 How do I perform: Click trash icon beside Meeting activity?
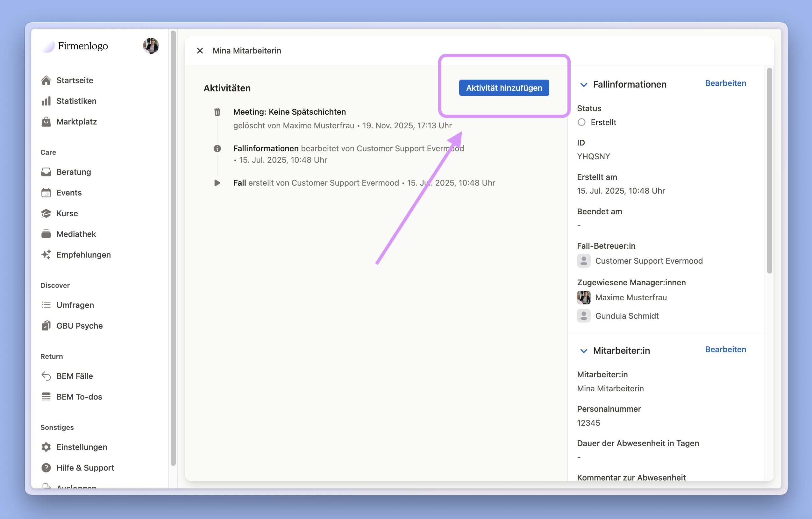217,112
